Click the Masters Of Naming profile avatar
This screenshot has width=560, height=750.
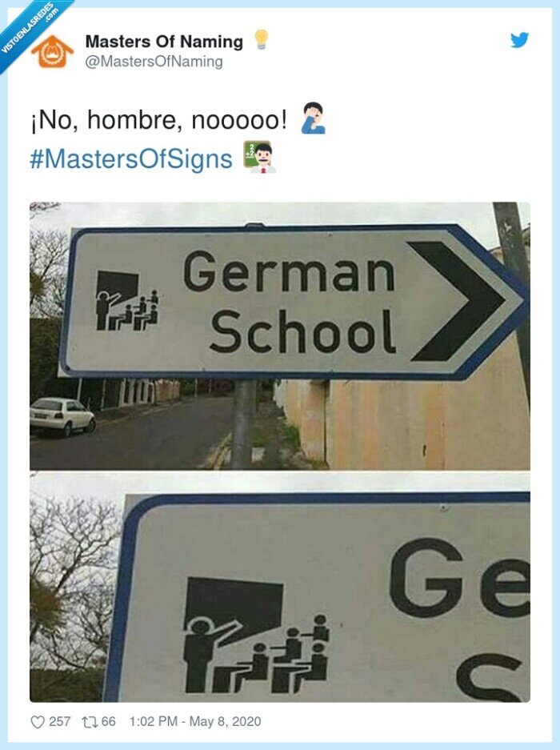coord(52,50)
